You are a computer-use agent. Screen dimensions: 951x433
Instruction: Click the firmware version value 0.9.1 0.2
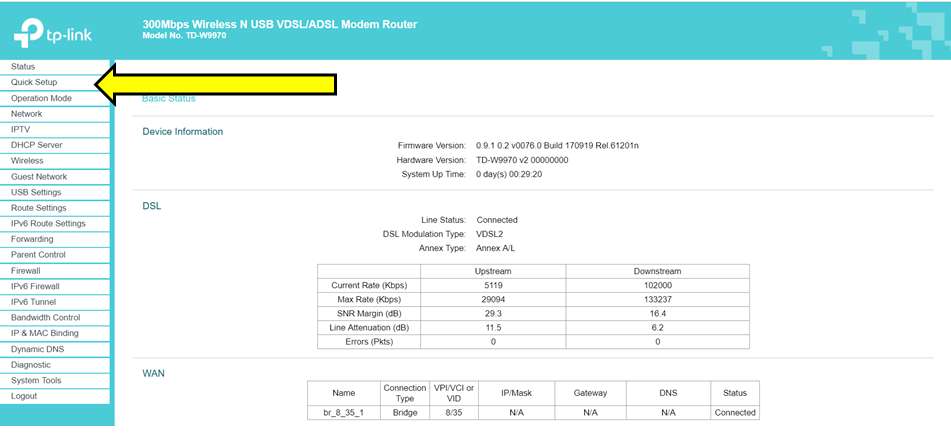(557, 146)
